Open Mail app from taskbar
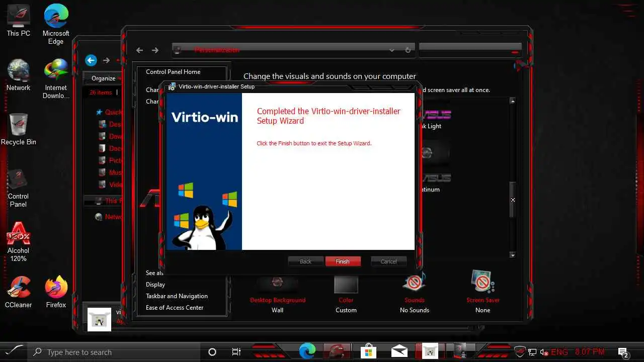Screen dimensions: 644x362 tap(399, 351)
